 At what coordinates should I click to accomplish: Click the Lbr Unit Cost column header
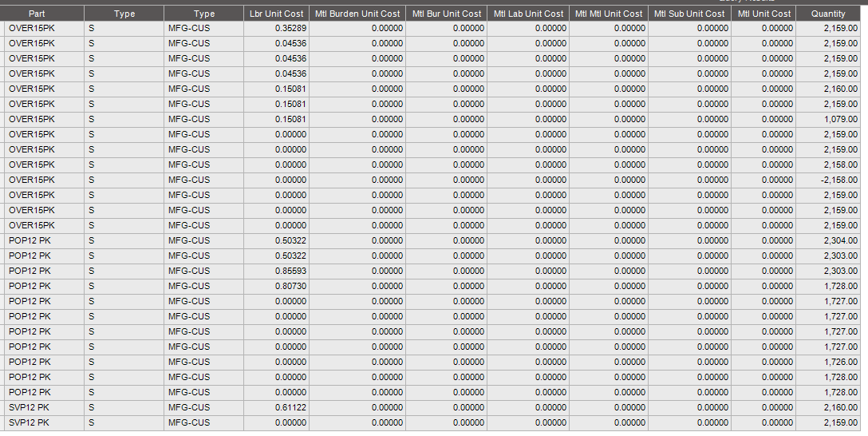coord(276,14)
